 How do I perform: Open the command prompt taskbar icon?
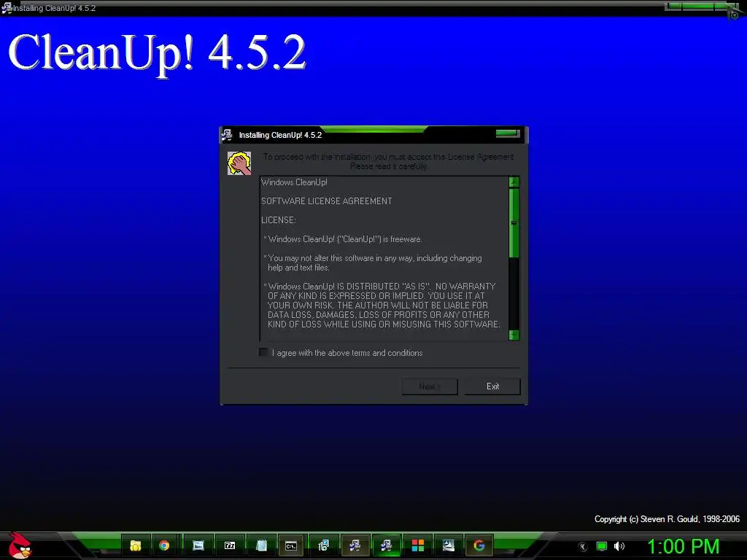coord(291,545)
